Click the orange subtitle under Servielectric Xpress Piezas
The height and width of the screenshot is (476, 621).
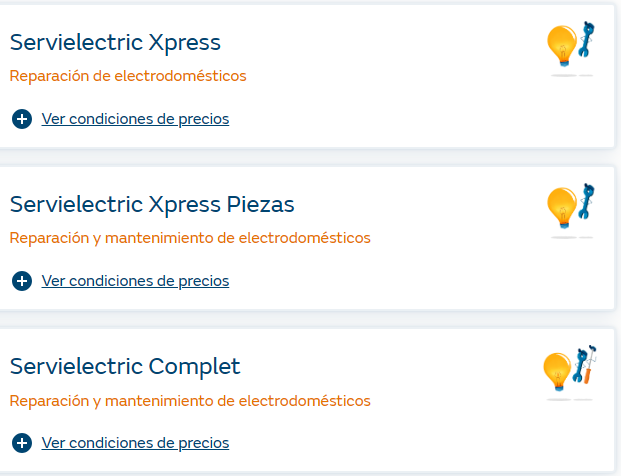pos(190,238)
